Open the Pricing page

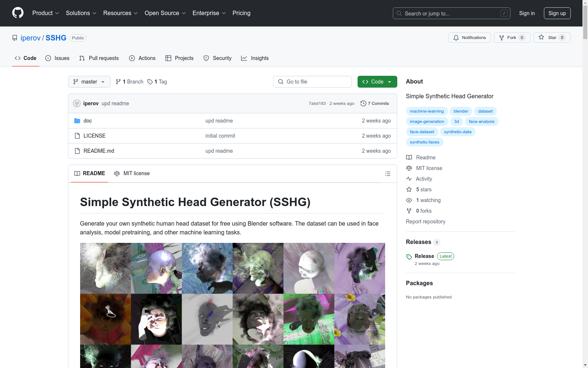pyautogui.click(x=241, y=13)
